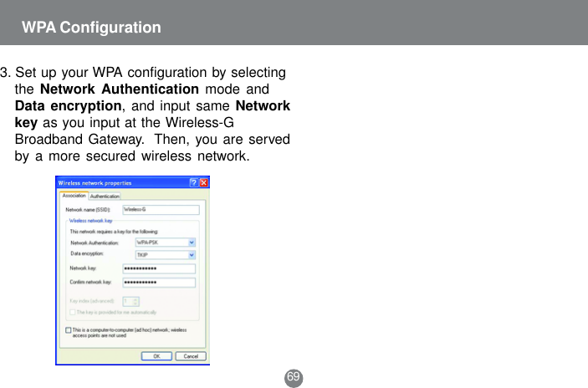The height and width of the screenshot is (388, 588).
Task: Switch to the Association tab
Action: 74,196
